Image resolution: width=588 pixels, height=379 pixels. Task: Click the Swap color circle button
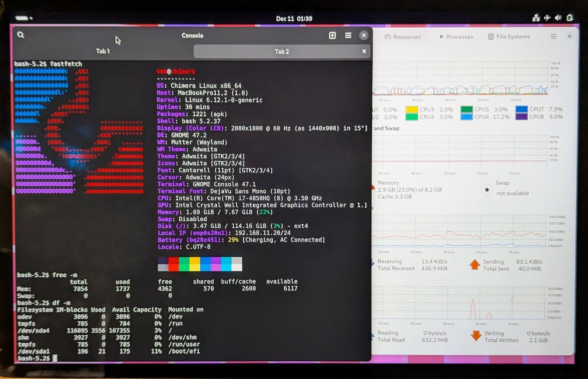click(487, 189)
